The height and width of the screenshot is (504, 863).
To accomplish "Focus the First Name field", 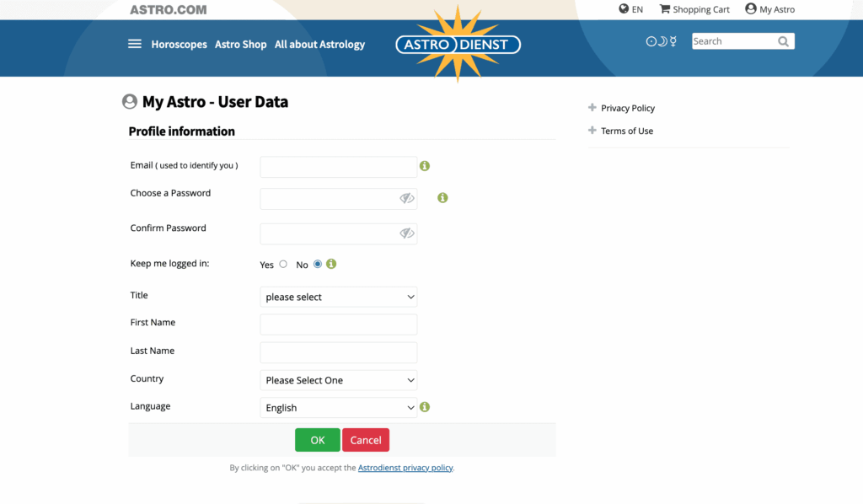I will pyautogui.click(x=339, y=324).
